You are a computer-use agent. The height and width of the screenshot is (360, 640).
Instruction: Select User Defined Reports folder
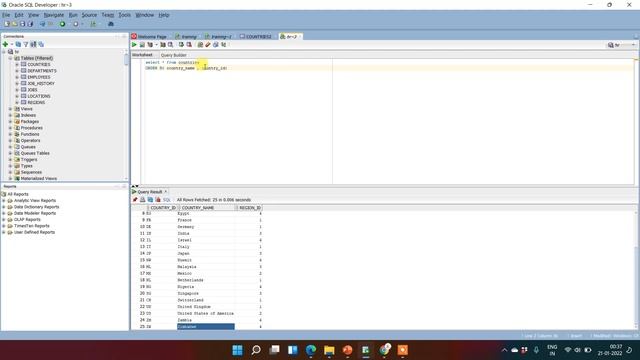pos(34,232)
